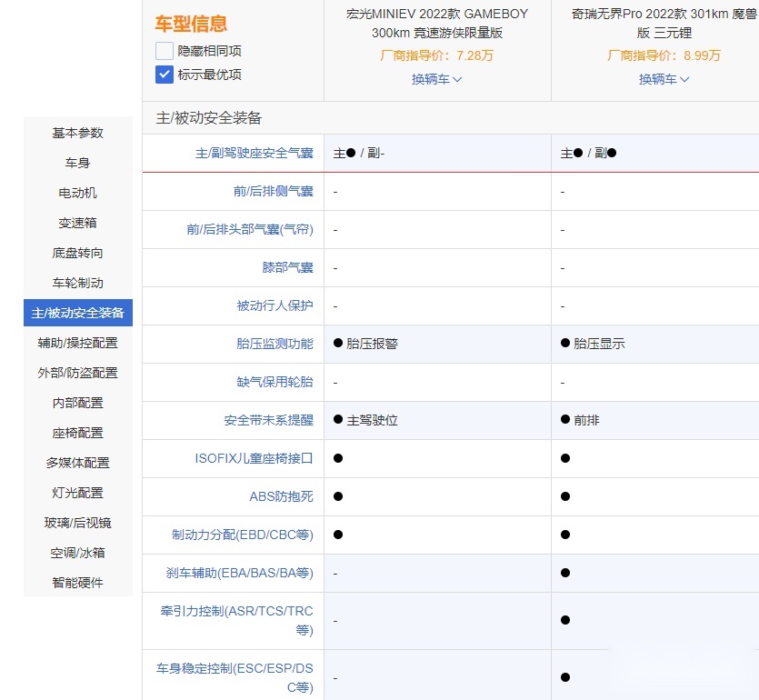759x700 pixels.
Task: Jump to 辅助/操控配置 section
Action: click(x=78, y=343)
